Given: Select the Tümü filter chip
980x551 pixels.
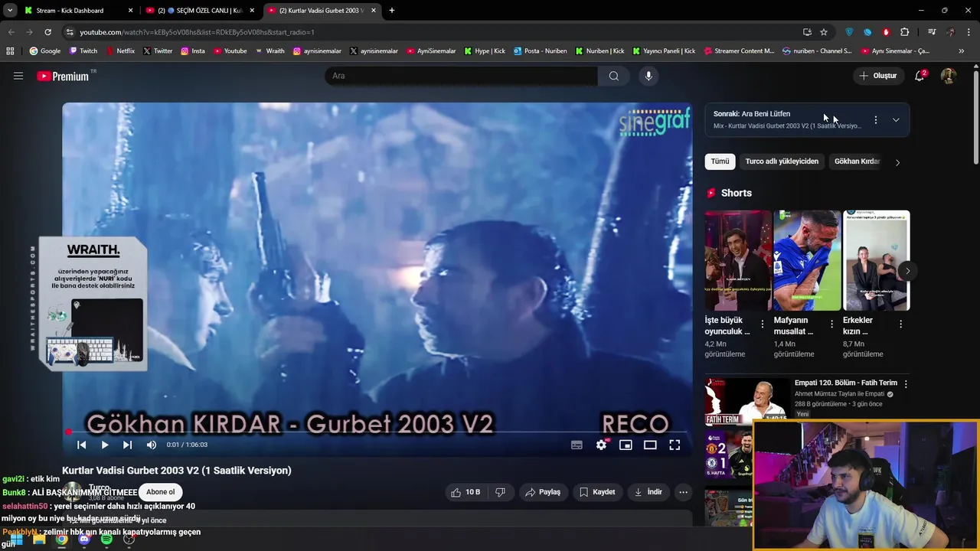Looking at the screenshot, I should (720, 161).
